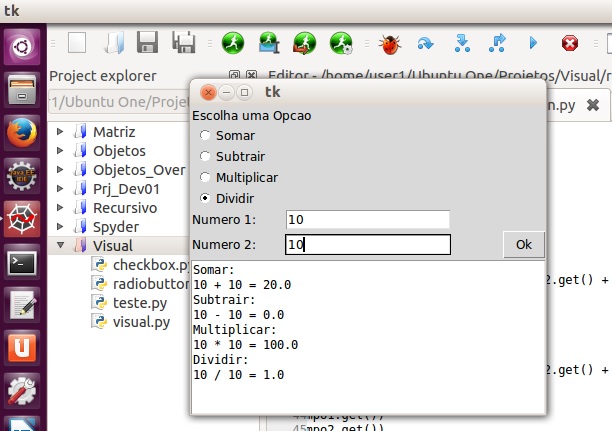Viewport: 612px width, 431px height.
Task: Expand the Recursivo project tree node
Action: pyautogui.click(x=60, y=208)
